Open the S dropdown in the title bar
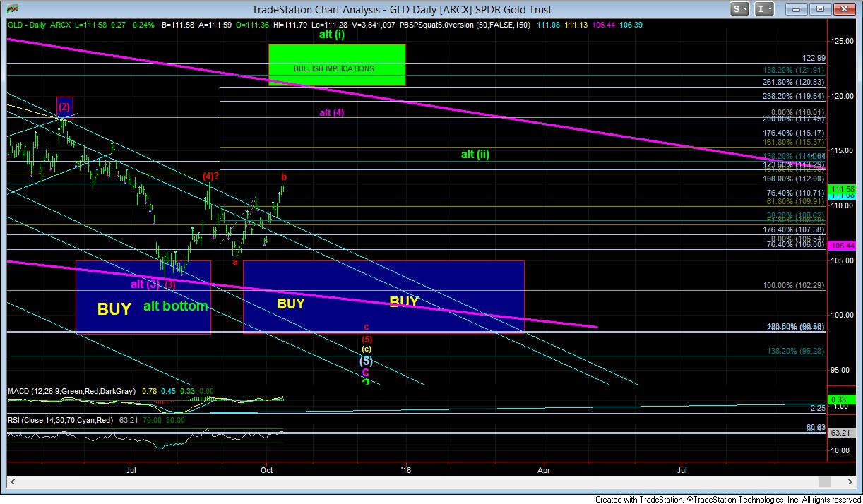This screenshot has width=863, height=504. pyautogui.click(x=740, y=9)
